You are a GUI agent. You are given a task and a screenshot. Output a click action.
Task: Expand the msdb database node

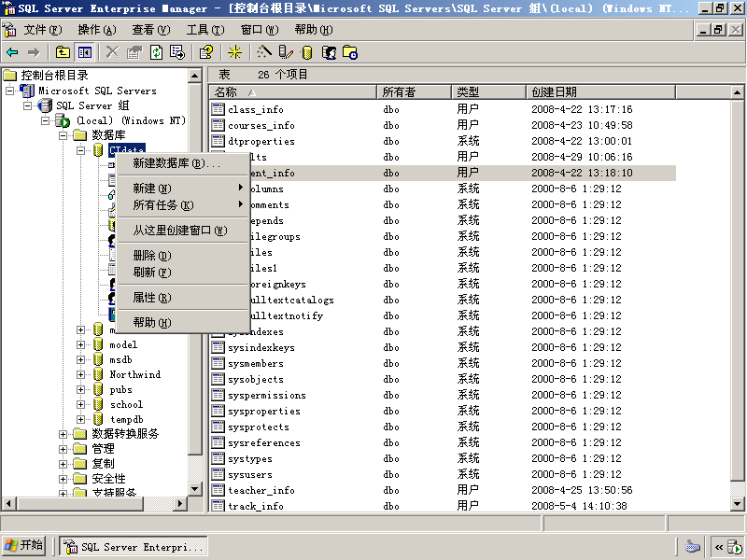(x=80, y=359)
